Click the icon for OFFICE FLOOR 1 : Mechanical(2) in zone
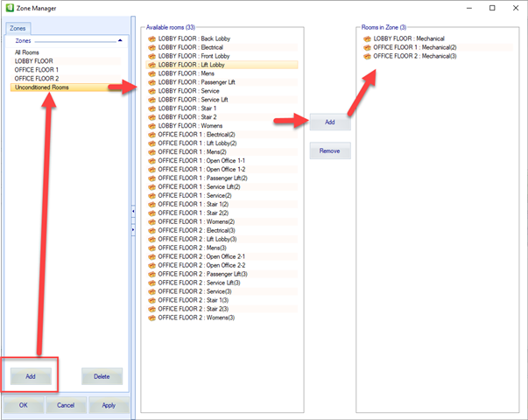Image resolution: width=528 pixels, height=420 pixels. coord(367,47)
